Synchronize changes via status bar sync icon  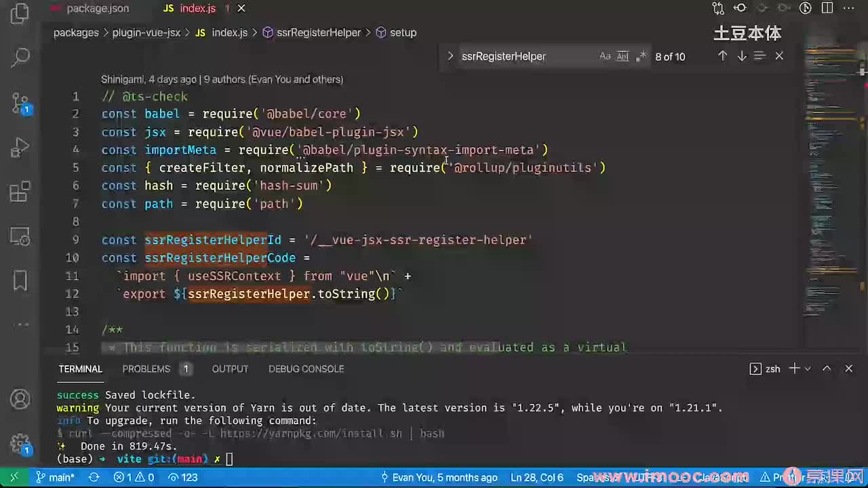coord(94,478)
